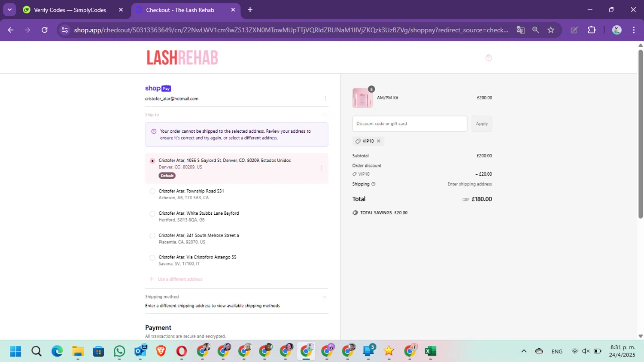This screenshot has height=362, width=644.
Task: Bookmark this page with the star
Action: (551, 30)
